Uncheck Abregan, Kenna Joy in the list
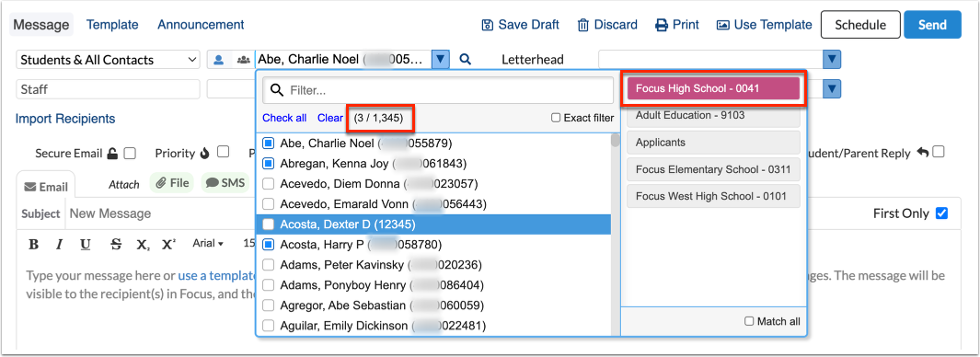 tap(268, 164)
